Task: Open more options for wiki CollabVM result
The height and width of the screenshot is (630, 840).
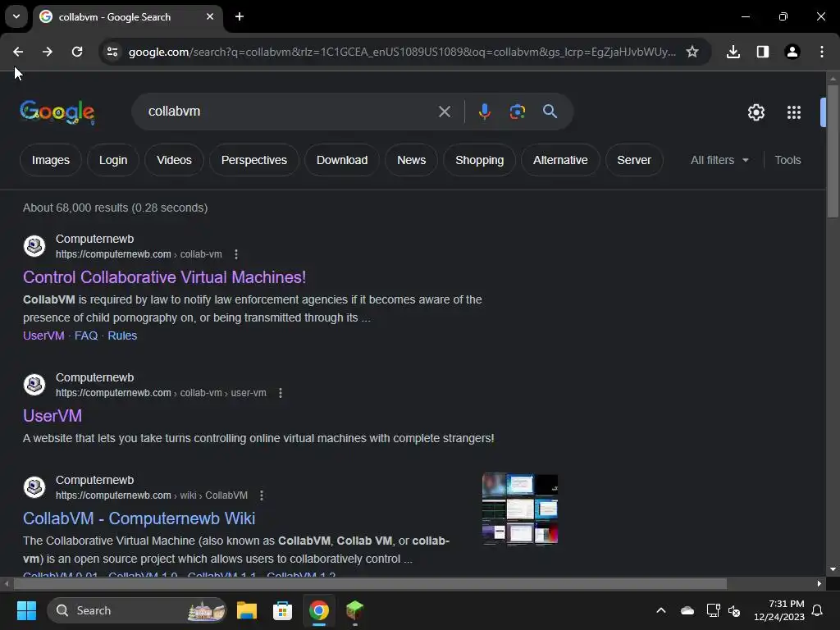Action: click(262, 495)
